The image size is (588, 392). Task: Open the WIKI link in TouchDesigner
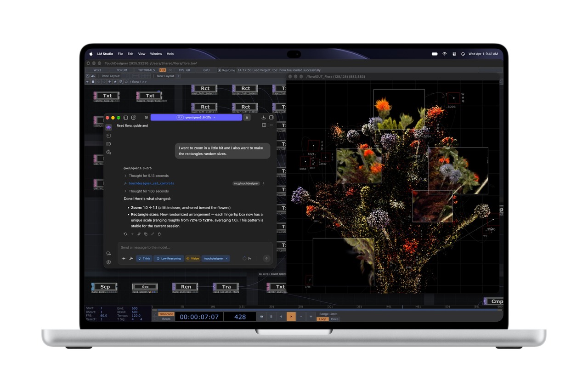(x=97, y=70)
